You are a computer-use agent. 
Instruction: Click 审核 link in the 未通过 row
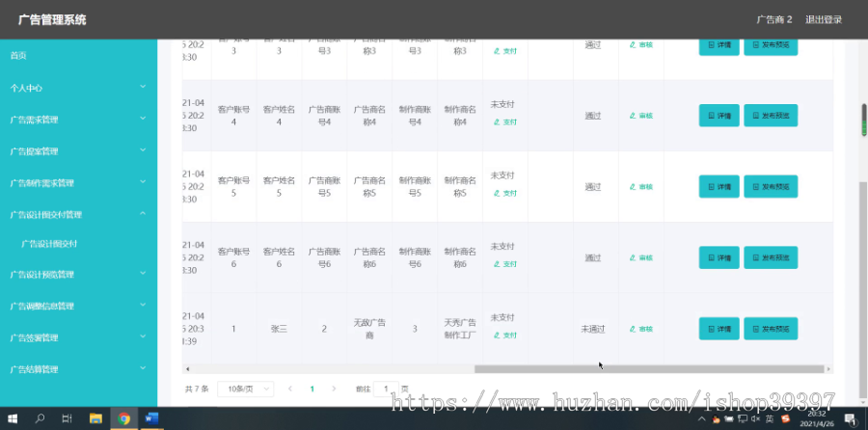coord(641,329)
